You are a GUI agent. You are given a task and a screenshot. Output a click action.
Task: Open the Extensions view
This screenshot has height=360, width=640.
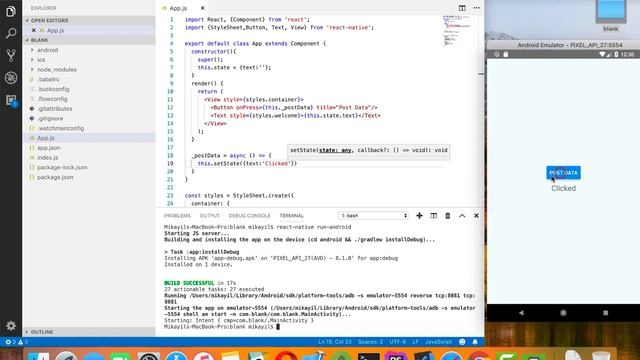[x=11, y=100]
